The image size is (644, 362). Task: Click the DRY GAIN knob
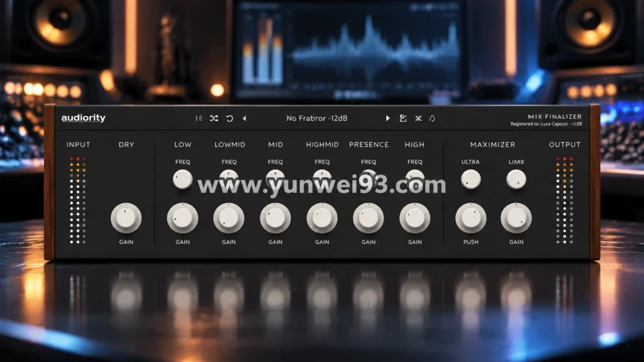pos(126,218)
